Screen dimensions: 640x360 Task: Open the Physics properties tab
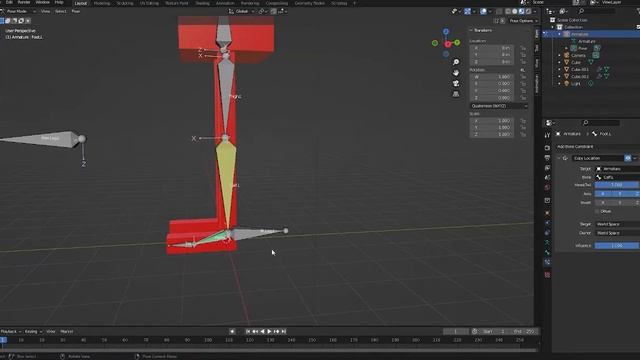coord(547,223)
